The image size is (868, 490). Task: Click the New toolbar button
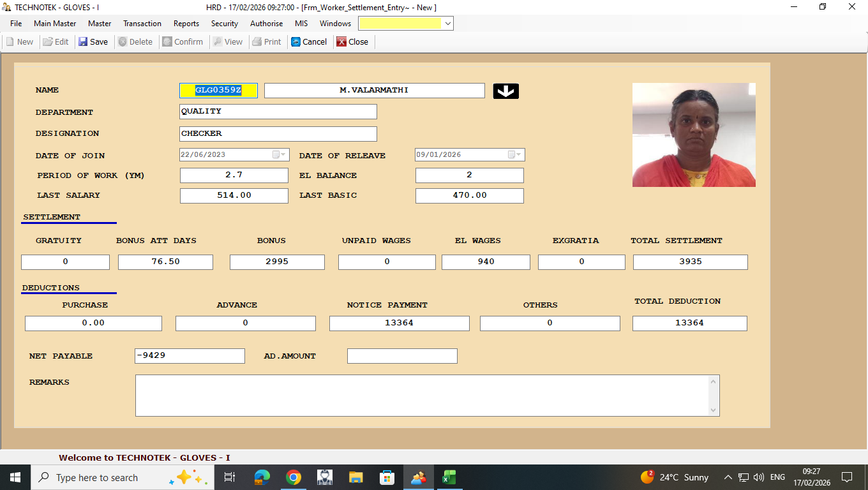20,42
